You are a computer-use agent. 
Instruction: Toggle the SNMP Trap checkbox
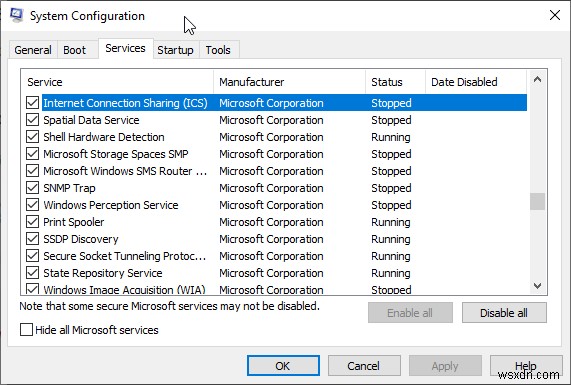[32, 188]
